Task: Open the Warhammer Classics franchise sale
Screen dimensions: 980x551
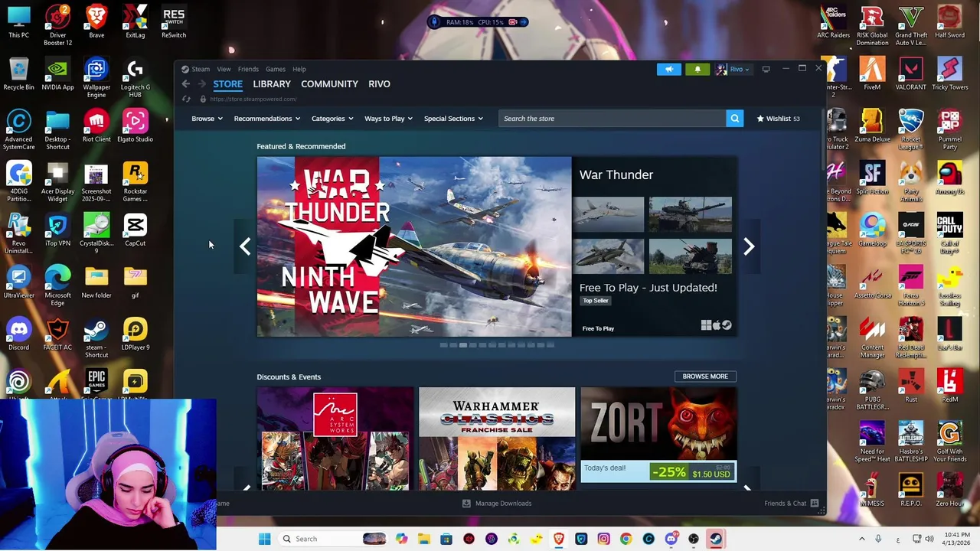Action: pos(497,439)
